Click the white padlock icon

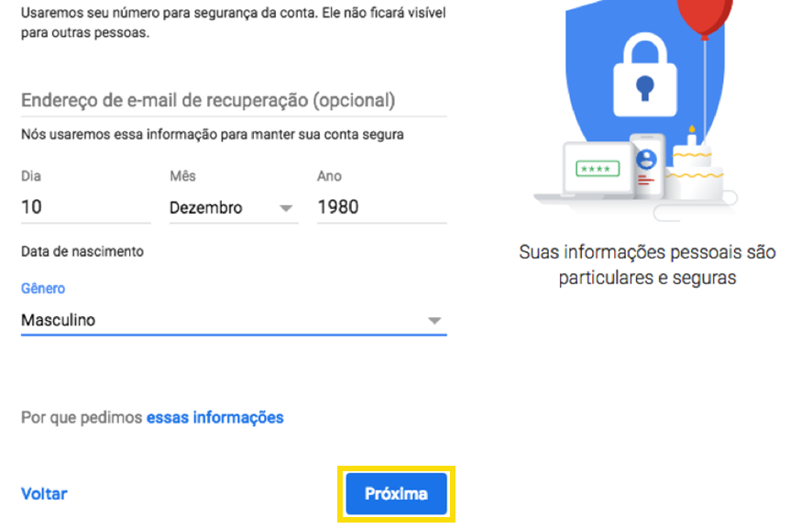pyautogui.click(x=644, y=75)
